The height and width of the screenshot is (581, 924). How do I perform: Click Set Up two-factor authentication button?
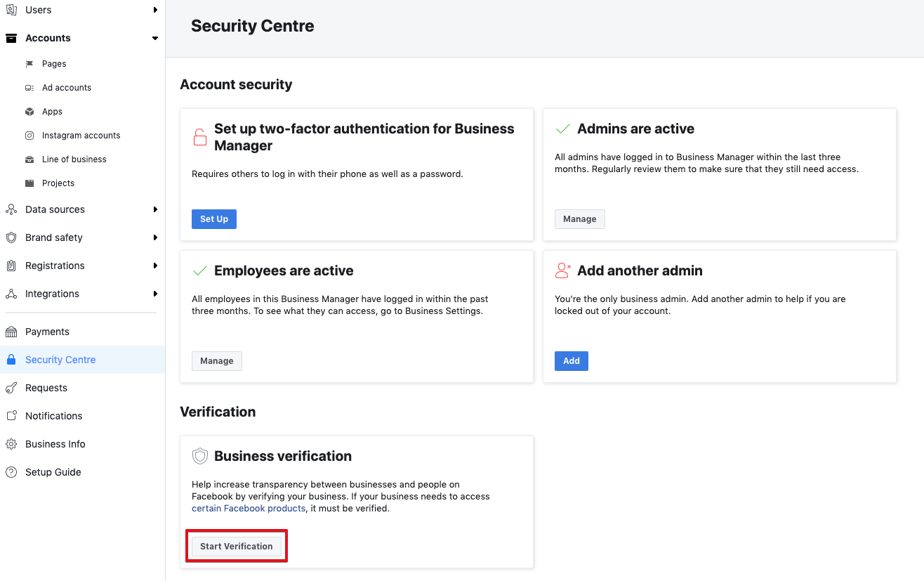point(214,219)
